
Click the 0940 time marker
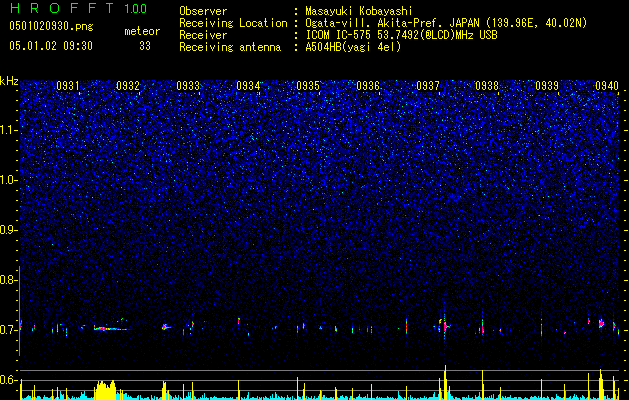(607, 85)
